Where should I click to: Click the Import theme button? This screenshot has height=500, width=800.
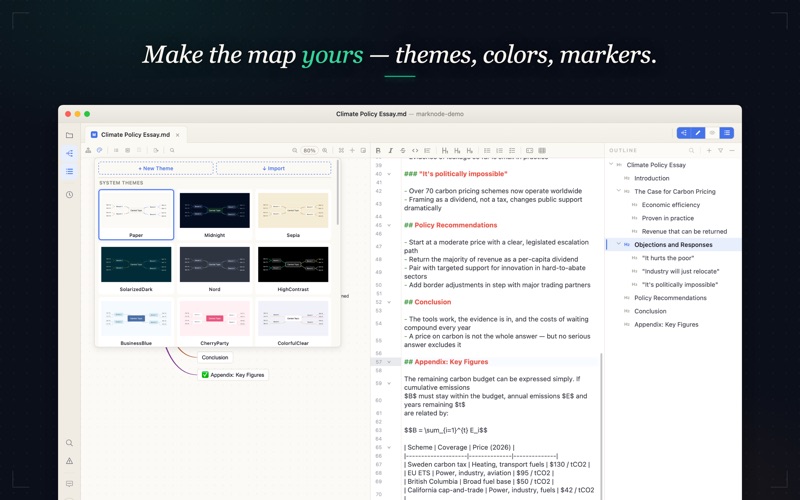pos(273,168)
